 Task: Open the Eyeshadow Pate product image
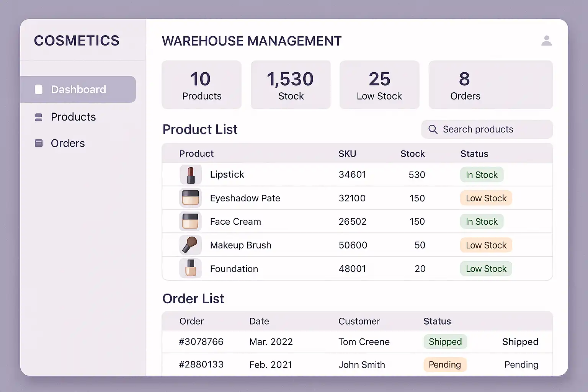(x=190, y=198)
